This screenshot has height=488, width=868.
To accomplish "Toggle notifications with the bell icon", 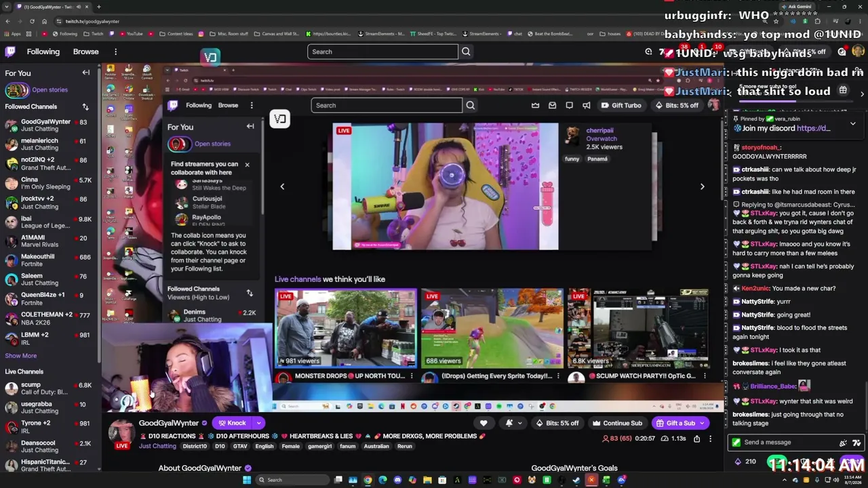I will (x=509, y=423).
